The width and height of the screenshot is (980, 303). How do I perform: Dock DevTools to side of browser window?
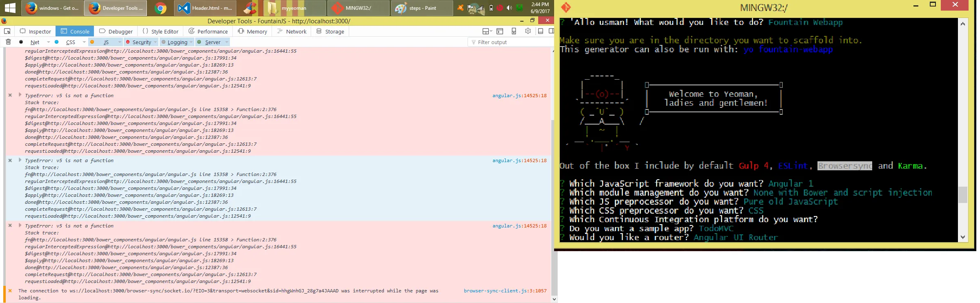[551, 31]
